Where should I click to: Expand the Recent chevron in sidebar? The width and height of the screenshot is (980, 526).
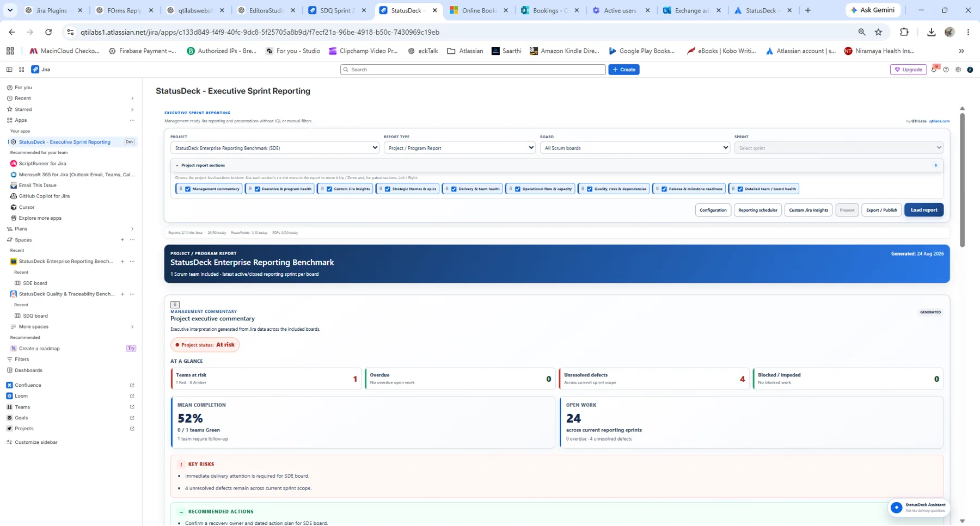click(132, 98)
